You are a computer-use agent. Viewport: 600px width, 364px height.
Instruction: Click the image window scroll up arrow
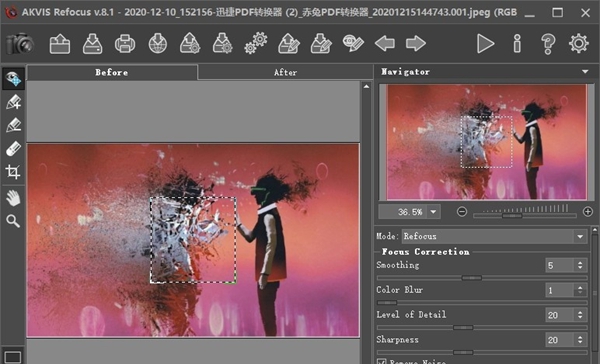pyautogui.click(x=367, y=87)
